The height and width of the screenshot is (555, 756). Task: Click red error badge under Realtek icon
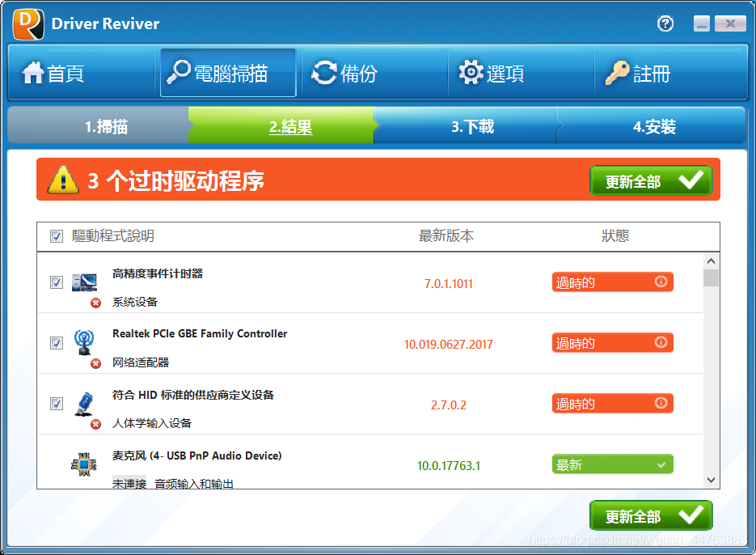pyautogui.click(x=96, y=363)
